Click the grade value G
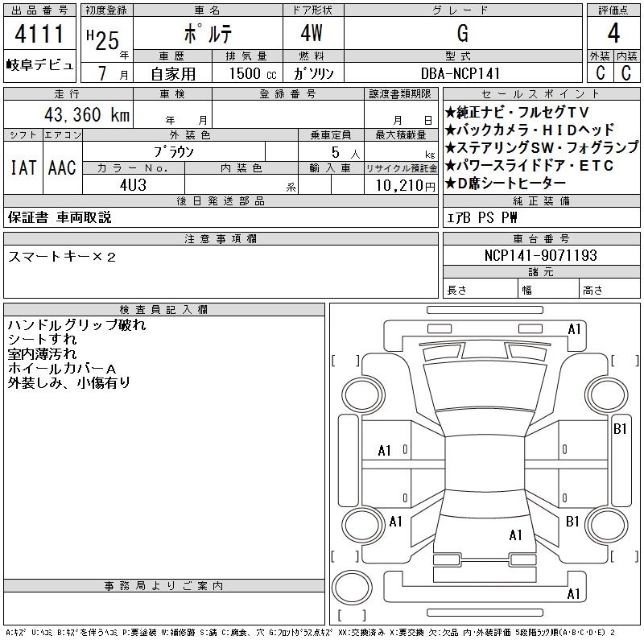The height and width of the screenshot is (644, 644). [462, 33]
